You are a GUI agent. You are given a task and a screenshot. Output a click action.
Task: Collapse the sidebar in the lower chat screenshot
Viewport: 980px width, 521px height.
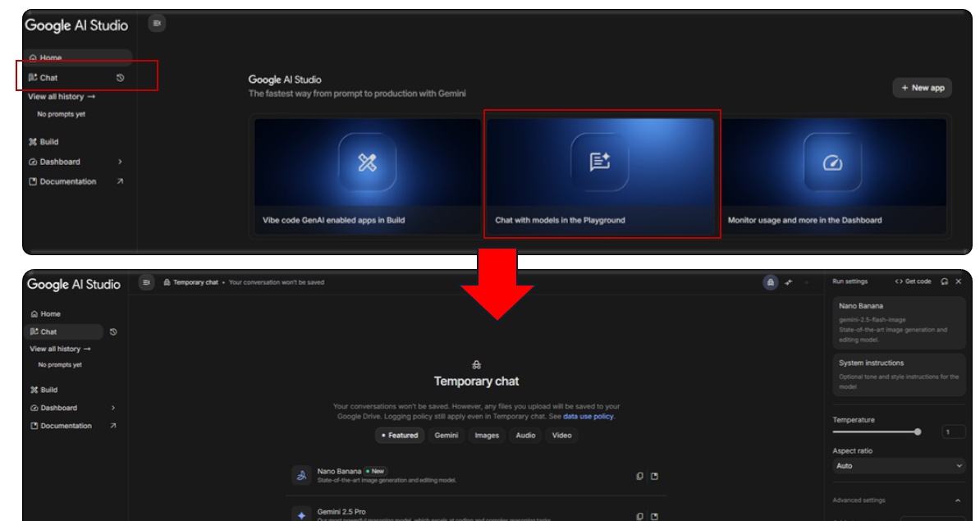pos(146,282)
